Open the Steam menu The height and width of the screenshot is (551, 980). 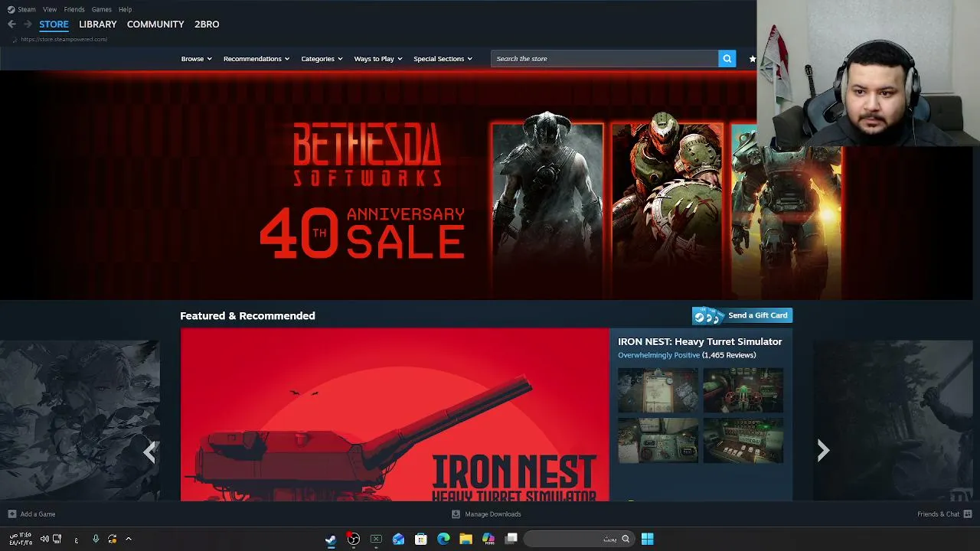27,9
